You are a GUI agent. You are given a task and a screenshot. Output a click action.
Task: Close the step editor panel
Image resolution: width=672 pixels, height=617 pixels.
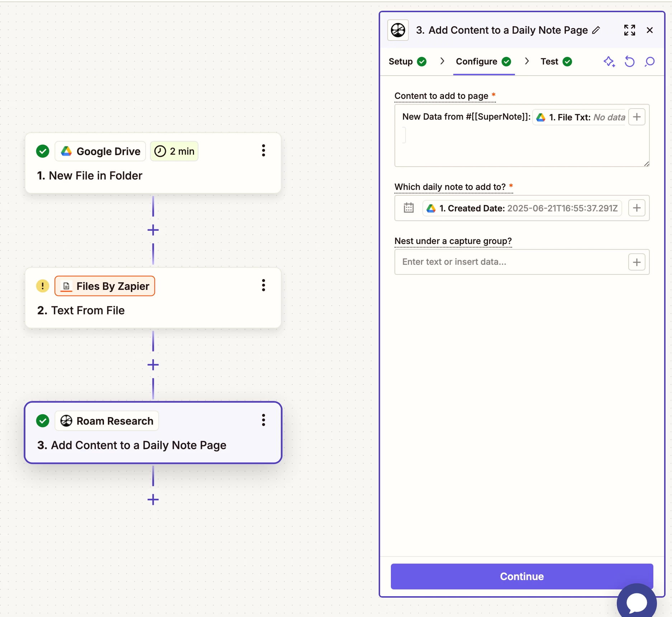click(650, 30)
